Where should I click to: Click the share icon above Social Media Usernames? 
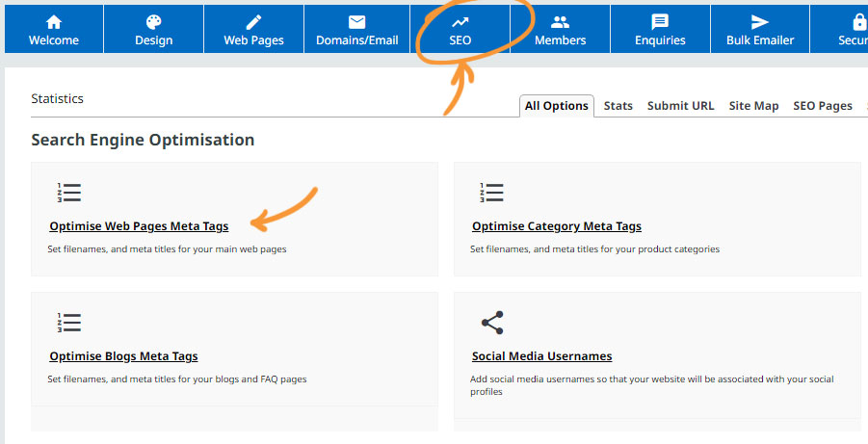[491, 323]
